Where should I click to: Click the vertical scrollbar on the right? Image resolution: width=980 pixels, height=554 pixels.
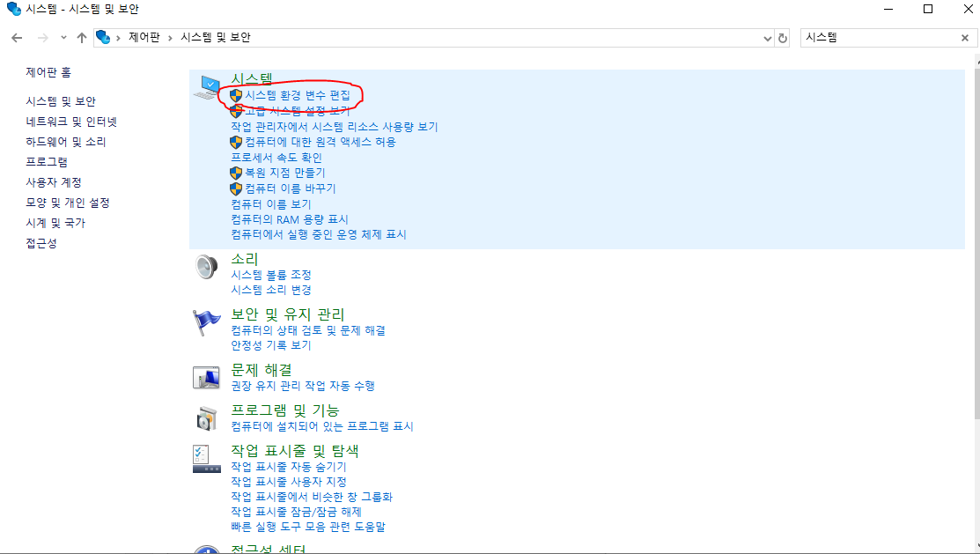[976, 238]
